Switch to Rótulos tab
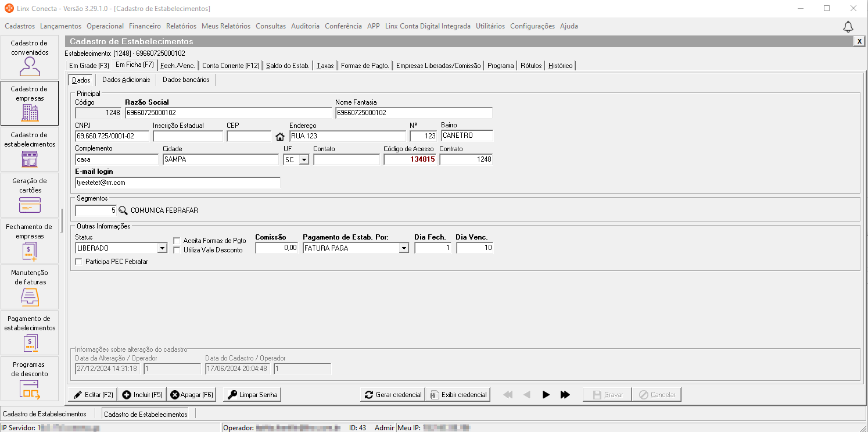Screen dimensions: 868x432 tap(531, 66)
